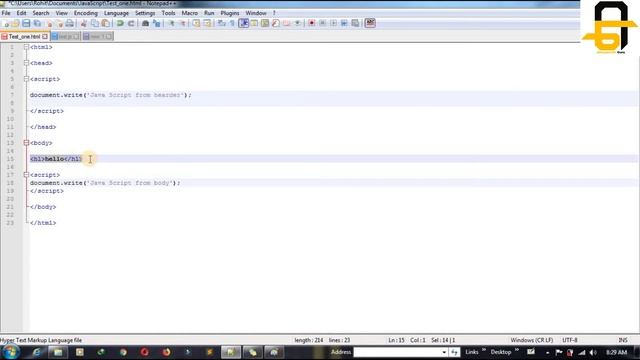Click Windows (CR LF) in status bar
This screenshot has height=360, width=640.
pos(531,340)
